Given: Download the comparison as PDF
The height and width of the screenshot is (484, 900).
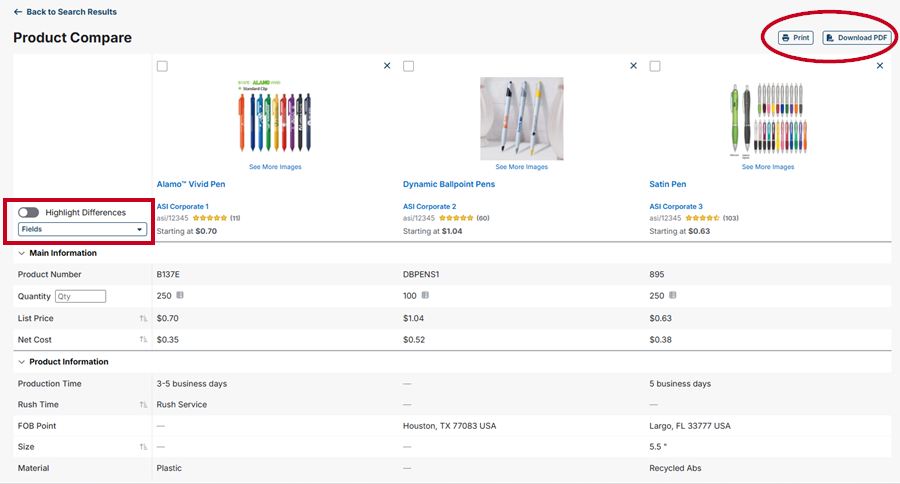Looking at the screenshot, I should coord(857,37).
